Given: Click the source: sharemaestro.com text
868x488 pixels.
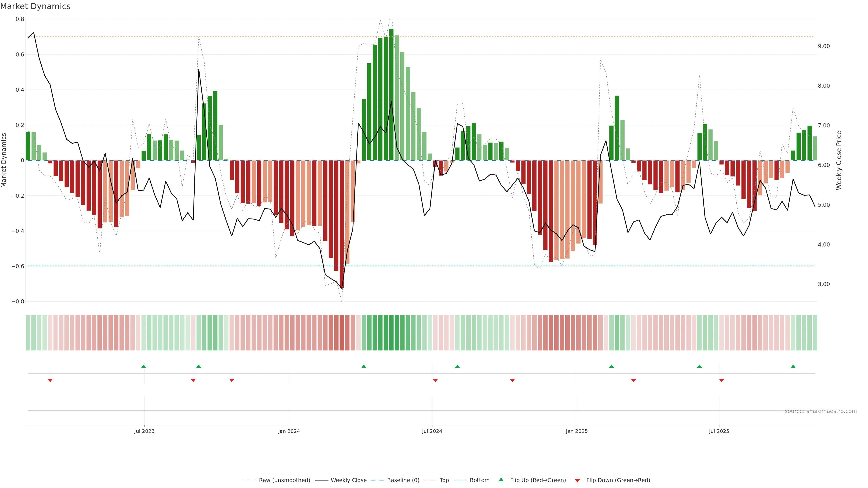Looking at the screenshot, I should (x=821, y=411).
